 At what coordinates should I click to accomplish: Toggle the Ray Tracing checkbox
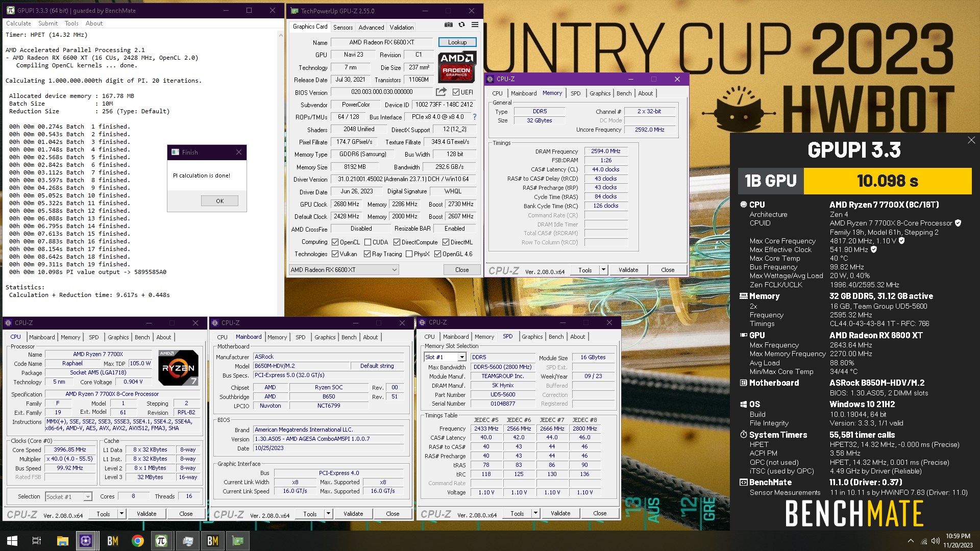pyautogui.click(x=367, y=254)
